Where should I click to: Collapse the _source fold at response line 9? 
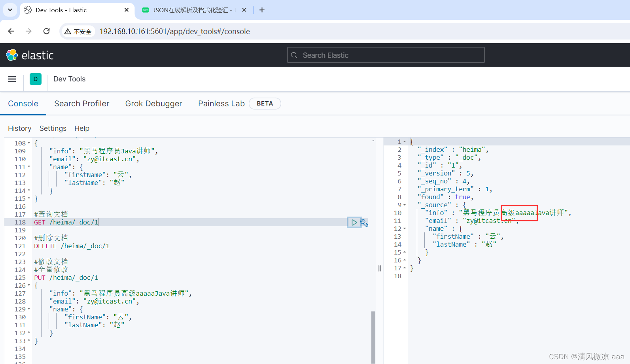[405, 205]
